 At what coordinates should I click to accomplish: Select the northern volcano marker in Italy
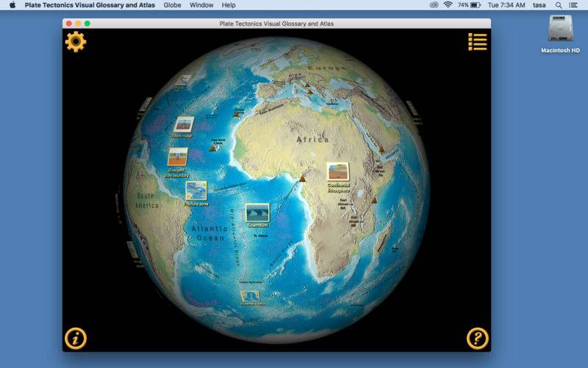tap(307, 85)
